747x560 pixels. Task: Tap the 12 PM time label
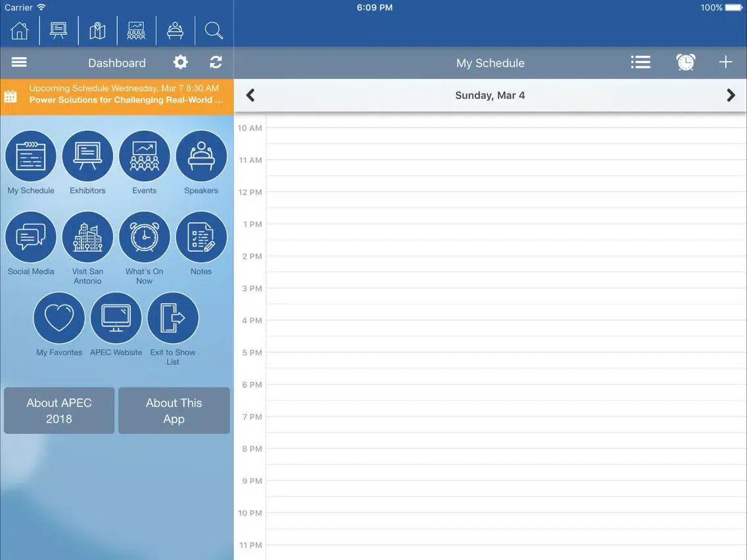[x=250, y=193]
